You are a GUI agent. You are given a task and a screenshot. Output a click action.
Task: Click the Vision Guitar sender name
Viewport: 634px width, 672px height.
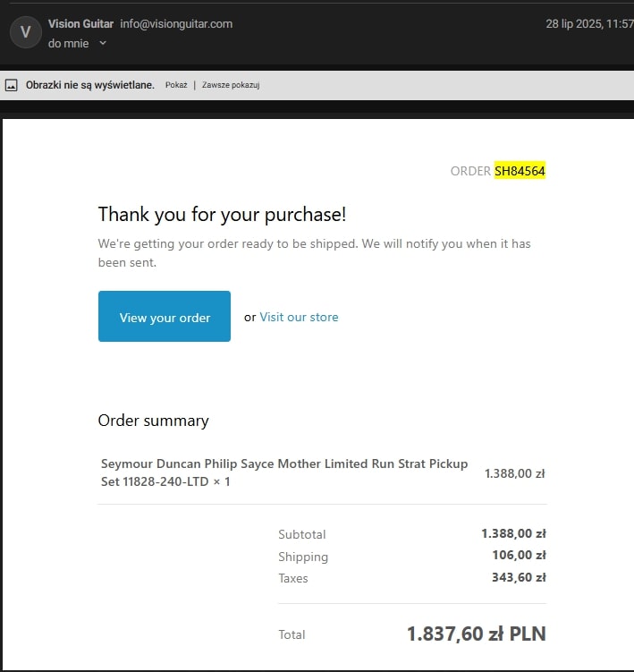tap(81, 24)
